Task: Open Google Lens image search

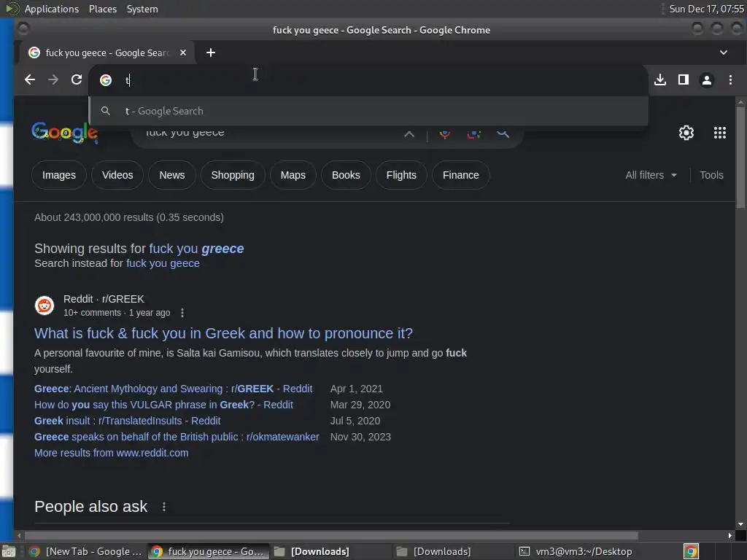Action: point(473,134)
